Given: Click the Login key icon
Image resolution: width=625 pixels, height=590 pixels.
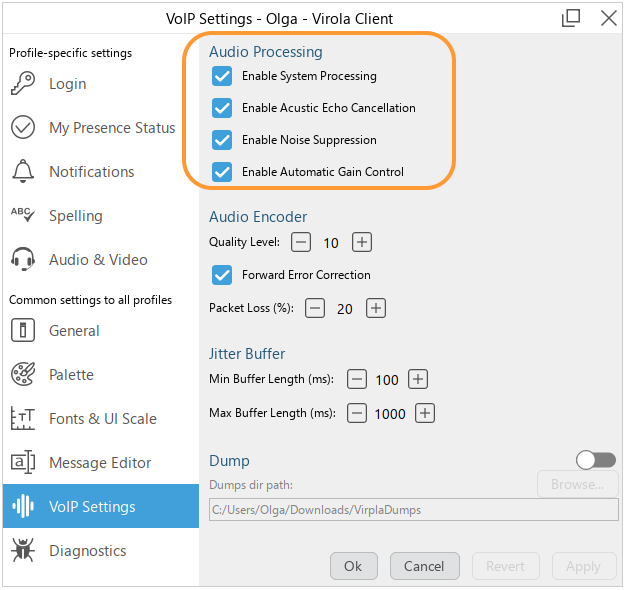Looking at the screenshot, I should point(23,84).
